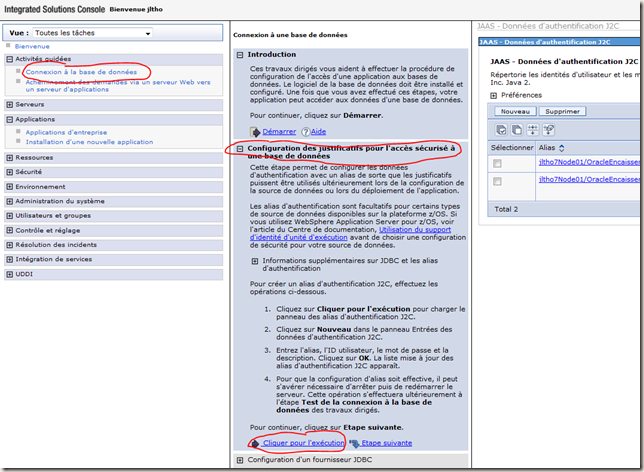
Task: Open Installation d'une nouvelle application
Action: 89,142
